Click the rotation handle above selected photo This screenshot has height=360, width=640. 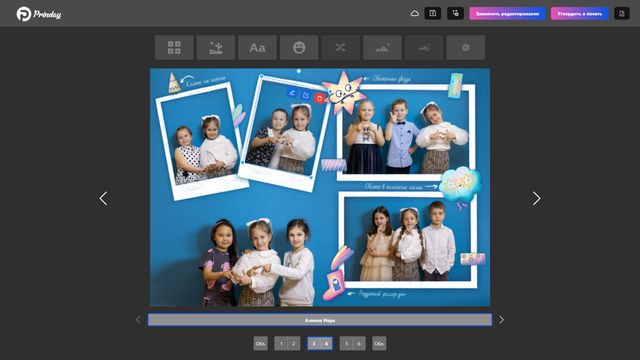coord(299,71)
